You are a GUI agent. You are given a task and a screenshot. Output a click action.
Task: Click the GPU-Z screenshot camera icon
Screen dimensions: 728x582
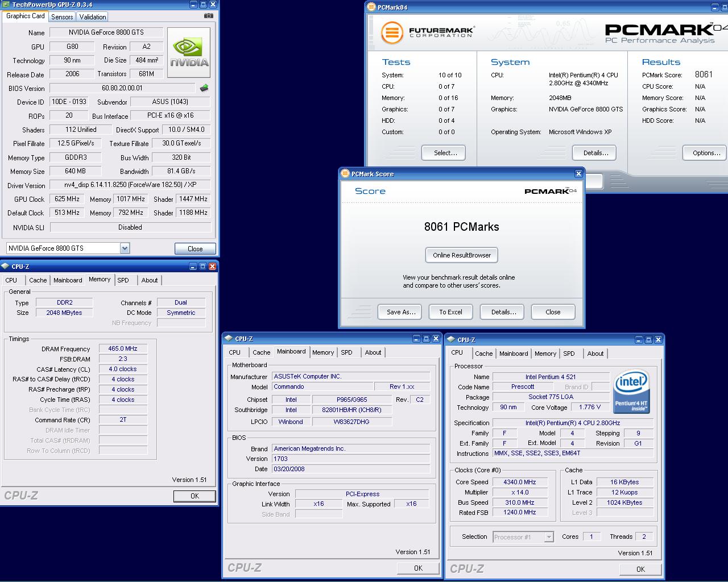pos(209,16)
